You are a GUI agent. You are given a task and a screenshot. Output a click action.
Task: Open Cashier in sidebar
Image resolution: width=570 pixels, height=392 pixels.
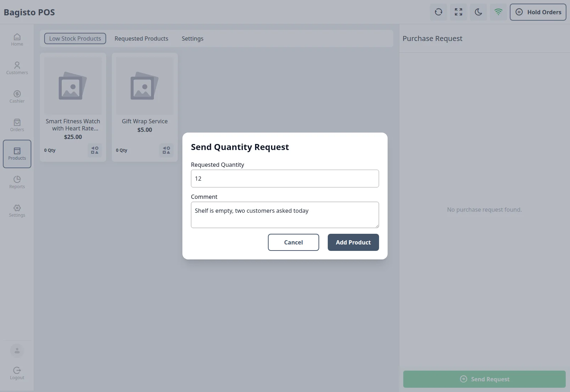17,97
